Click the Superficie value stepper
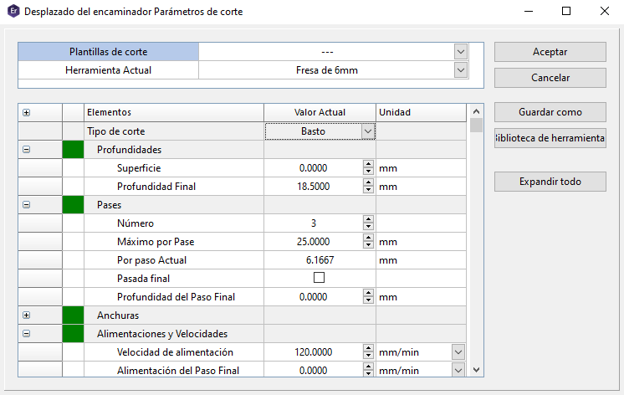The image size is (624, 395). click(x=369, y=168)
